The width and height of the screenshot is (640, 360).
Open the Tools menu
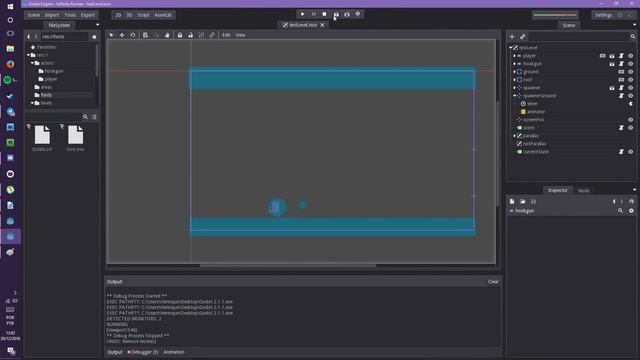coord(70,15)
